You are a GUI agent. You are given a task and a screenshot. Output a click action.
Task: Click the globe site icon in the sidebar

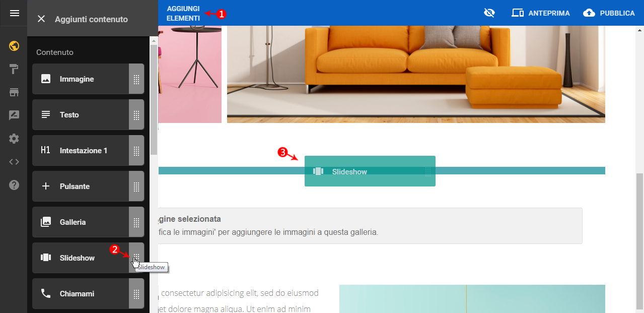(14, 46)
